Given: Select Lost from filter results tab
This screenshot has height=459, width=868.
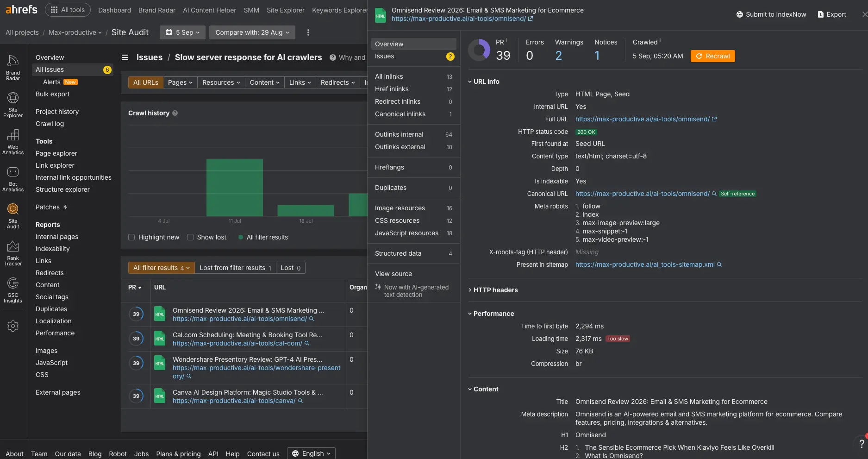Looking at the screenshot, I should coord(235,268).
